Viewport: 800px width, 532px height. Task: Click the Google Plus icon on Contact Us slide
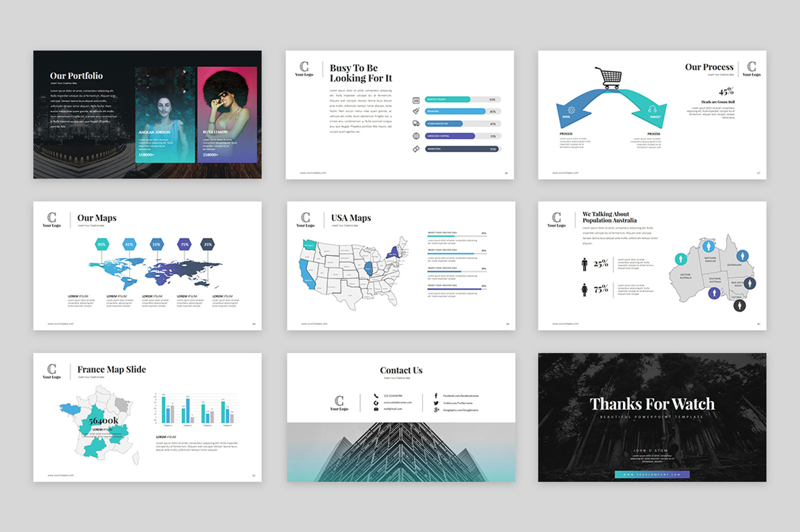[x=436, y=410]
